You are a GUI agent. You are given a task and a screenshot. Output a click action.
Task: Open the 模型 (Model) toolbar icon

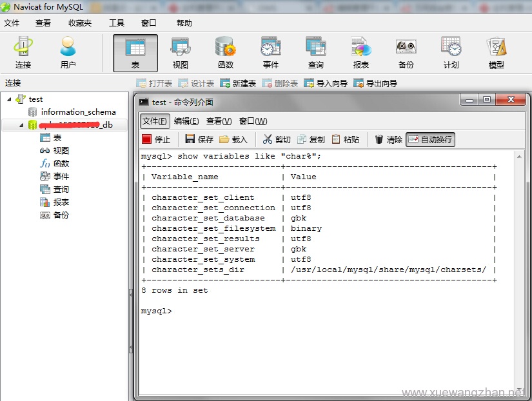click(x=496, y=53)
